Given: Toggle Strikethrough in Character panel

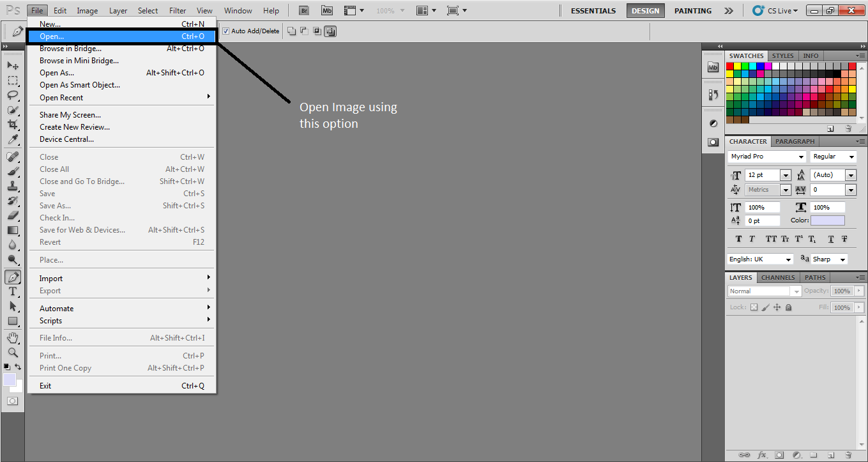Looking at the screenshot, I should coord(844,239).
